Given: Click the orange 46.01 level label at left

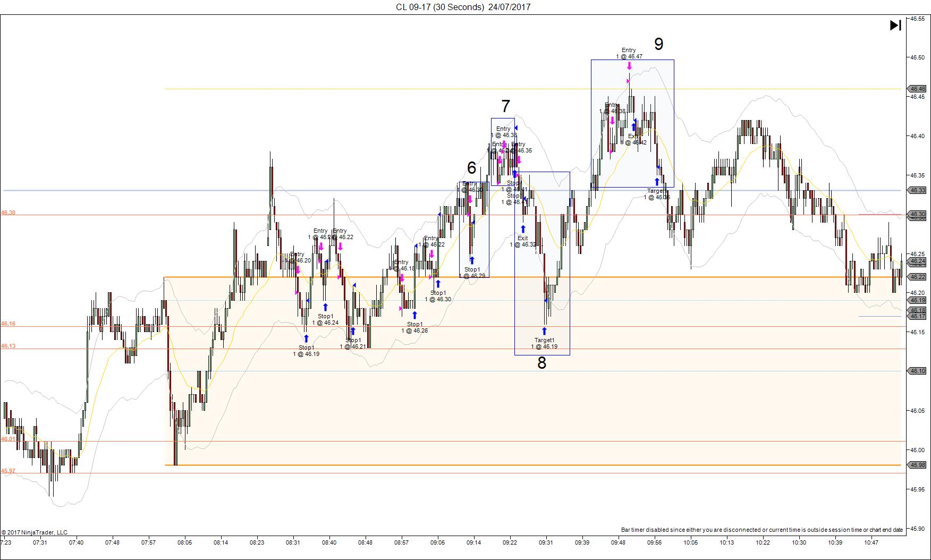Looking at the screenshot, I should click(x=8, y=439).
